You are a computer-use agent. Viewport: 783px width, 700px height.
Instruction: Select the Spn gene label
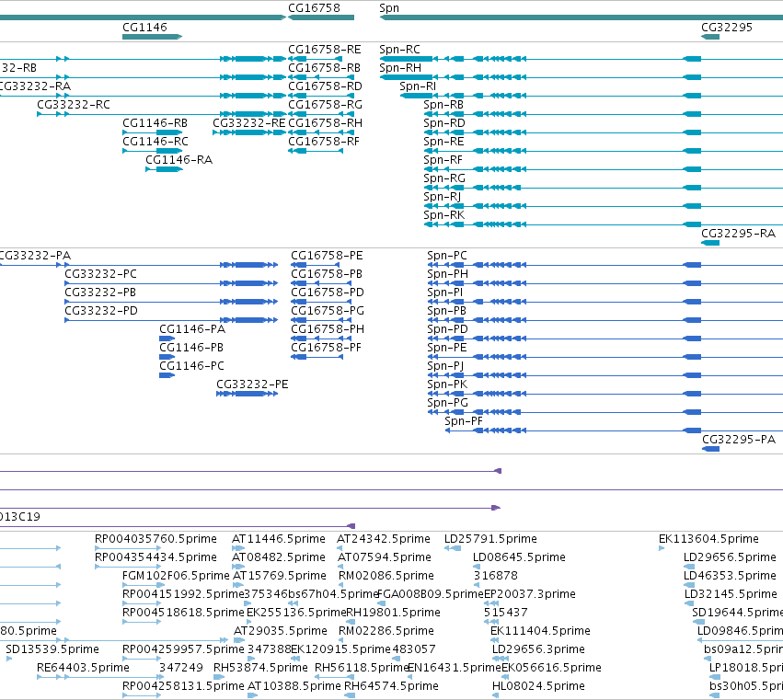click(x=389, y=8)
